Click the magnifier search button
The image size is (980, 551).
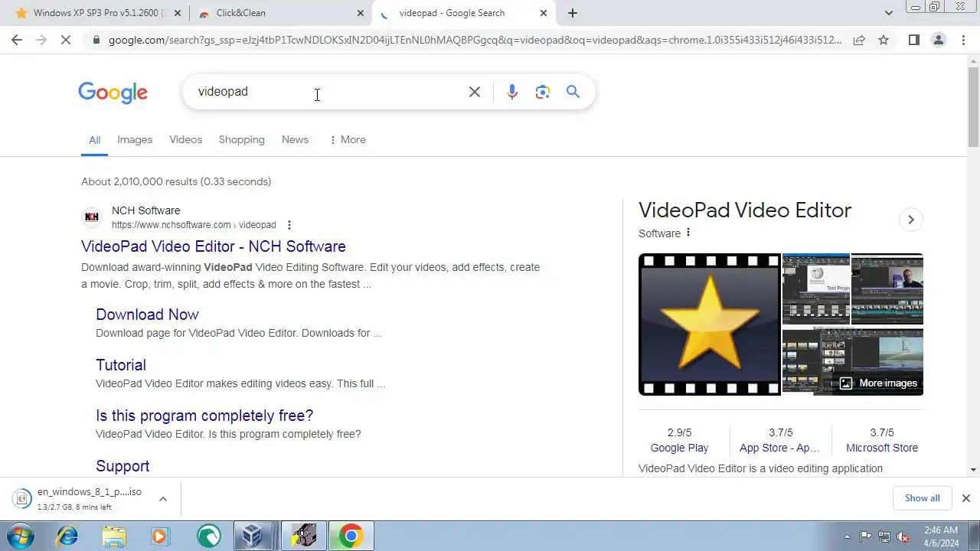point(573,92)
